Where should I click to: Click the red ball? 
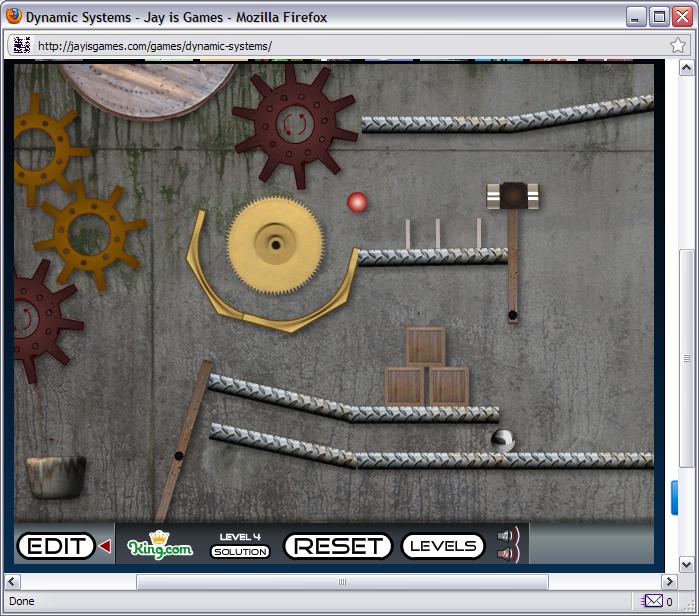point(357,203)
